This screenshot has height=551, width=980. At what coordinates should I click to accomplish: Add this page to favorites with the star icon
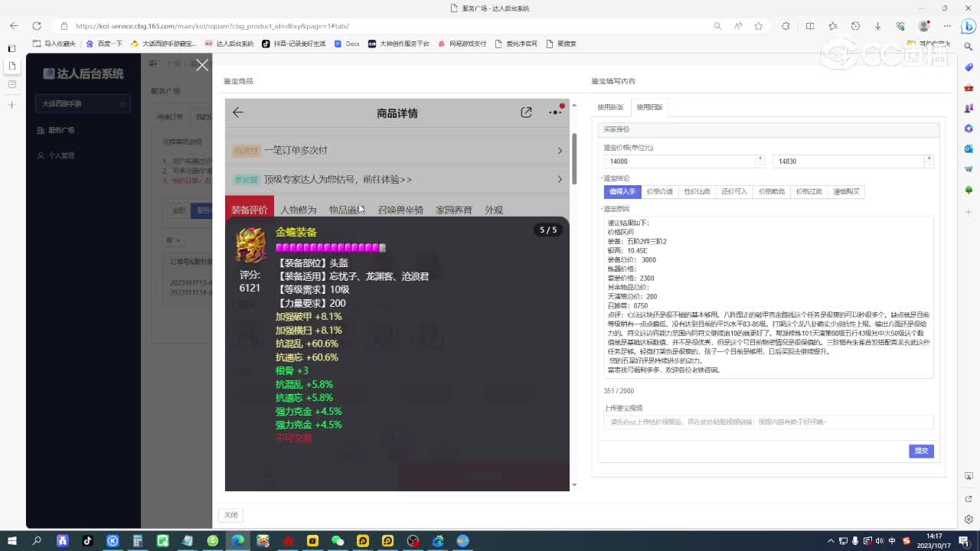tap(759, 26)
